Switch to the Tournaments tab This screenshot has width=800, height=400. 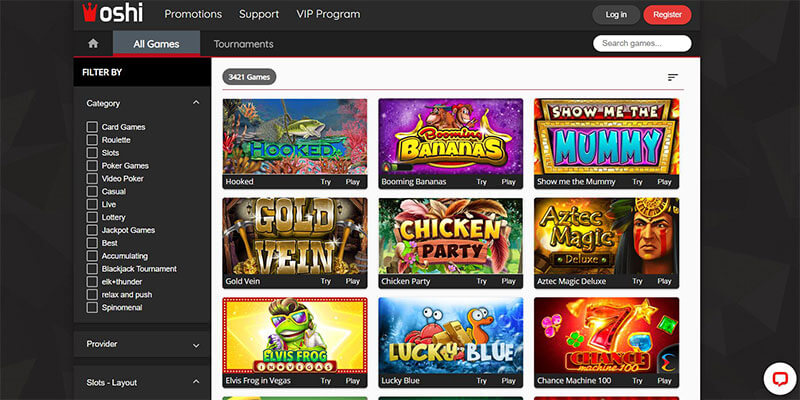click(x=243, y=44)
